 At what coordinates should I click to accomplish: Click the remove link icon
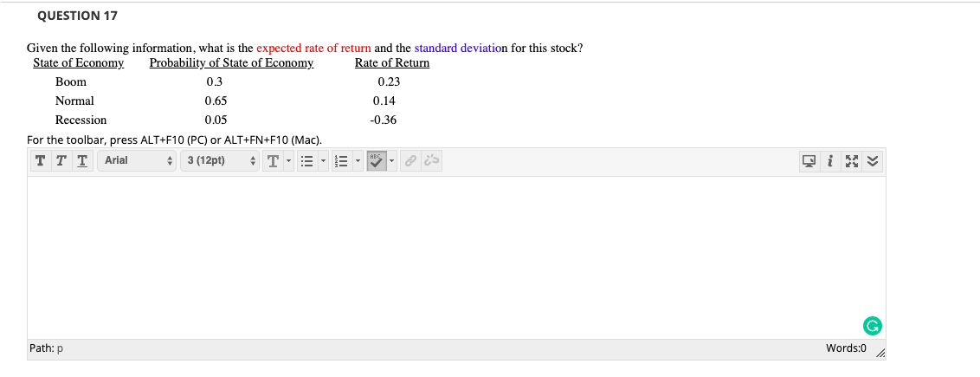(x=432, y=160)
